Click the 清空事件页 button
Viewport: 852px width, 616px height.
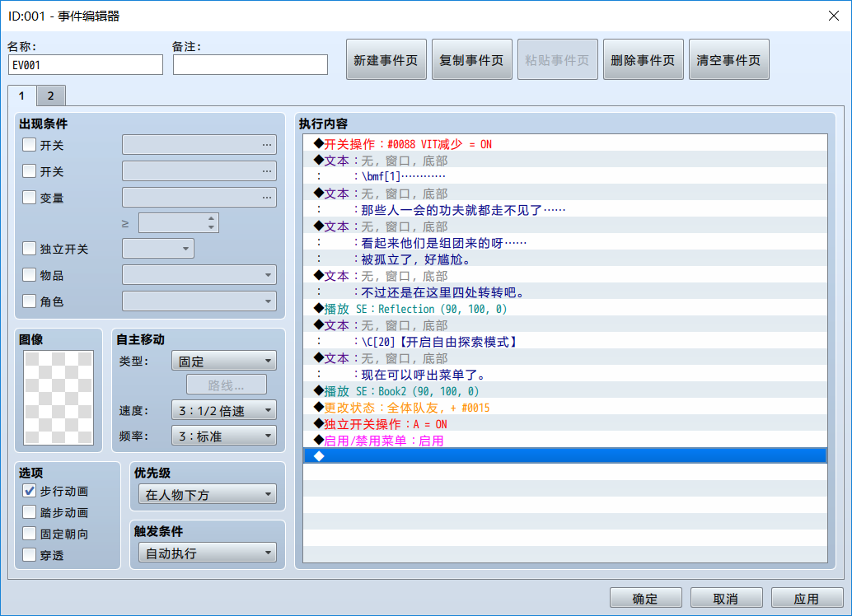[x=729, y=60]
